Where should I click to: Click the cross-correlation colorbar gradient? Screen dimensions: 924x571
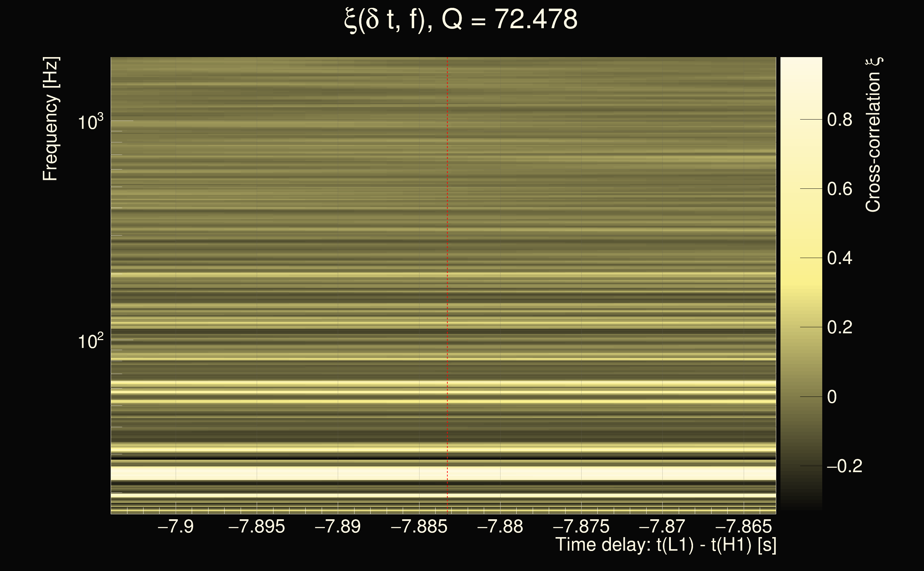[x=801, y=283]
